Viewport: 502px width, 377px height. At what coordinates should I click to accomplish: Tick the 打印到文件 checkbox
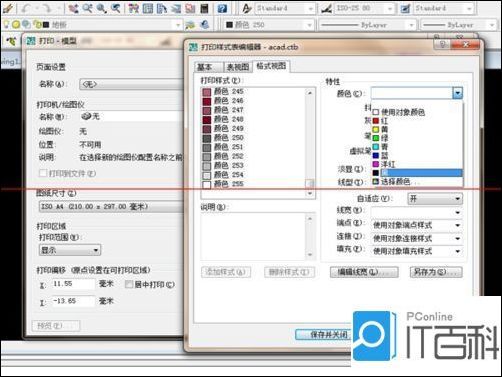[x=43, y=173]
